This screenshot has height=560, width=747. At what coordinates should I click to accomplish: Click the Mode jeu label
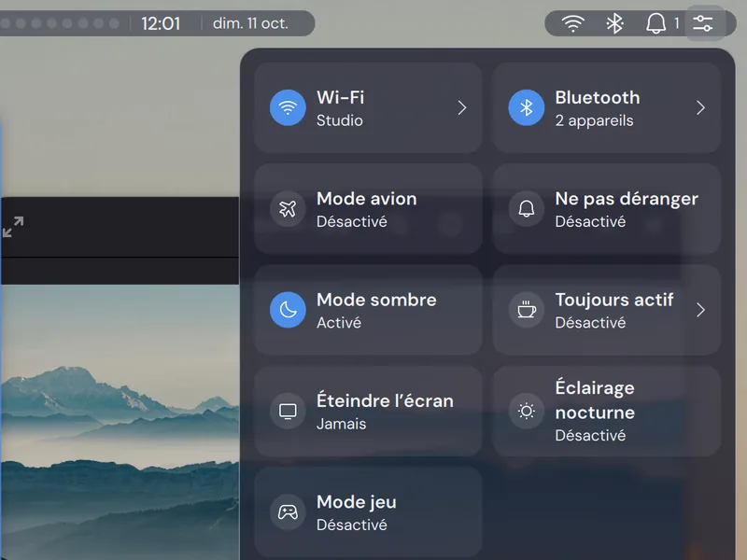tap(357, 502)
